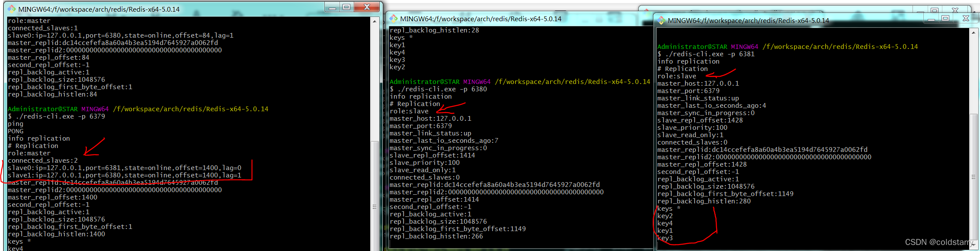Click 'connected_slaves:1' in the left terminal
Viewport: 980px width, 251px height.
point(43,28)
